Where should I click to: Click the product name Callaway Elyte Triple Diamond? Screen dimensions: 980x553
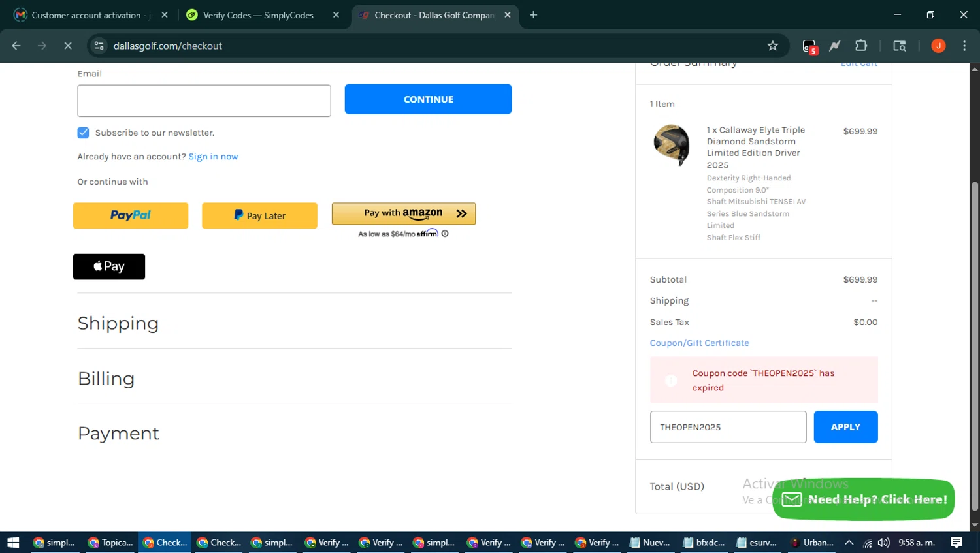tap(756, 148)
